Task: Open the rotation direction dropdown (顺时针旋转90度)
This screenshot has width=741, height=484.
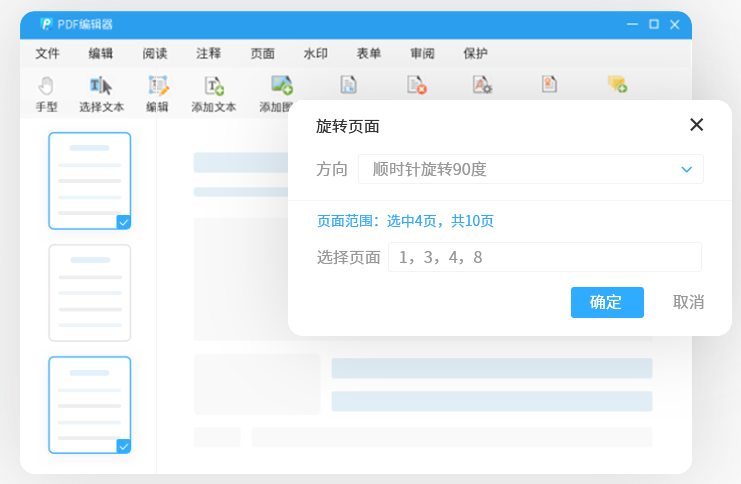Action: [x=531, y=169]
